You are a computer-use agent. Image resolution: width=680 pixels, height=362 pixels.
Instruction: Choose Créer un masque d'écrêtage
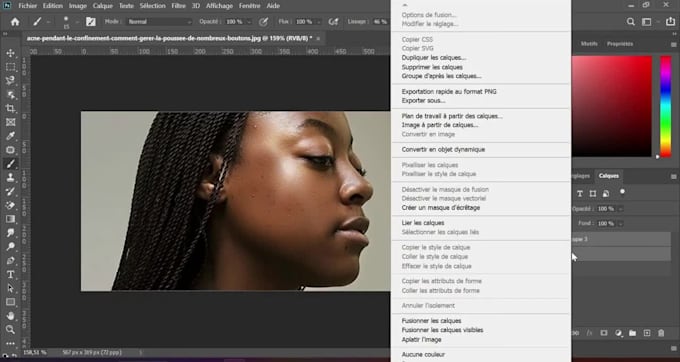[441, 208]
